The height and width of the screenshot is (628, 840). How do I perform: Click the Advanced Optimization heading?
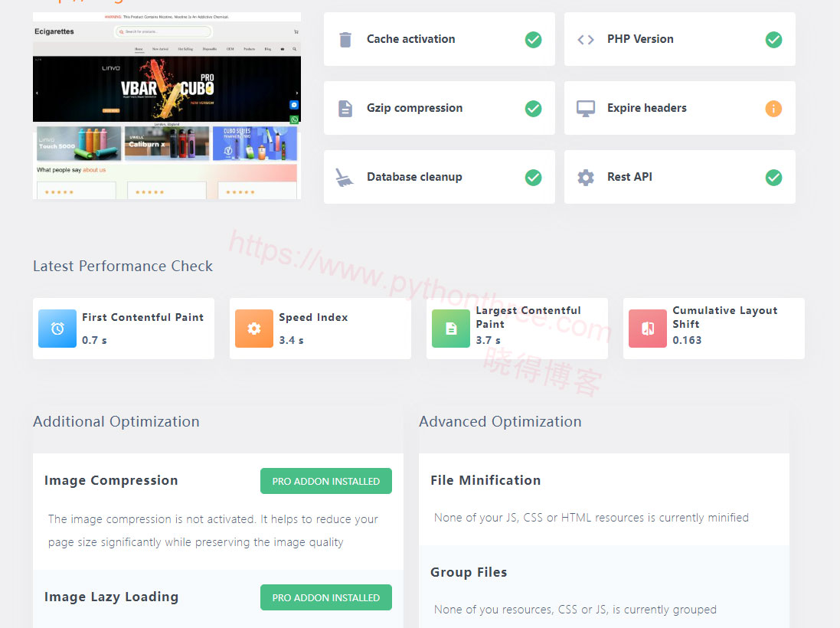pos(500,422)
